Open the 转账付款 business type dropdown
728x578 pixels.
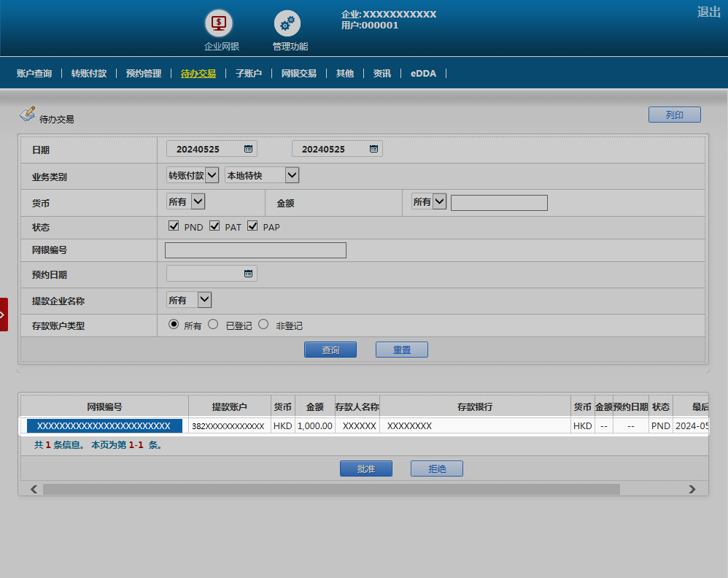click(193, 175)
